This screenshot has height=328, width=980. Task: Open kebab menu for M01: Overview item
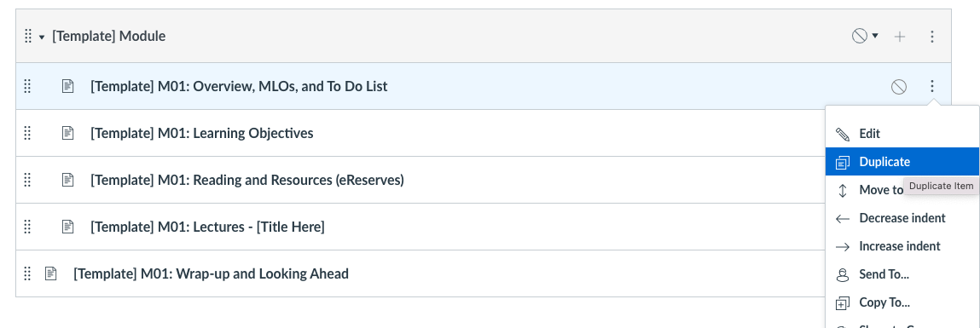click(x=932, y=86)
